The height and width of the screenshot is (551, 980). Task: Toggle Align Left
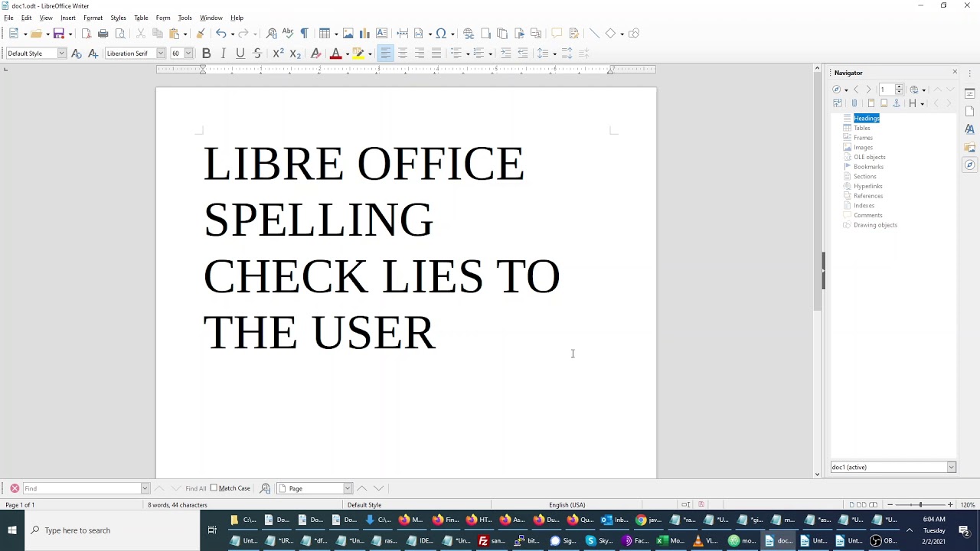pos(385,54)
